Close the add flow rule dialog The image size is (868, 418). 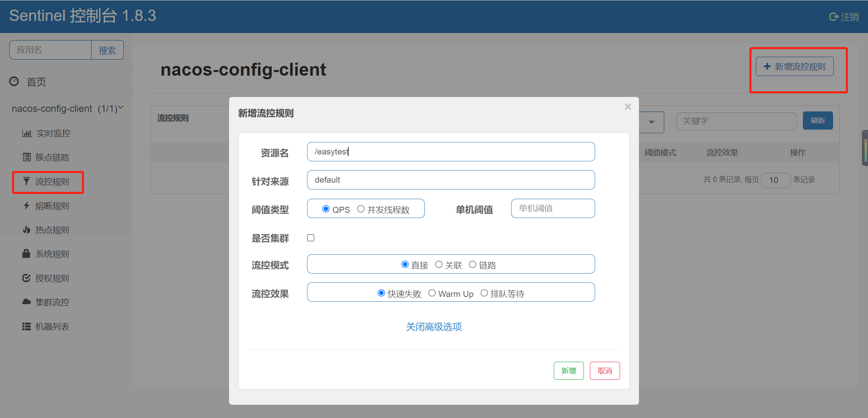point(628,107)
